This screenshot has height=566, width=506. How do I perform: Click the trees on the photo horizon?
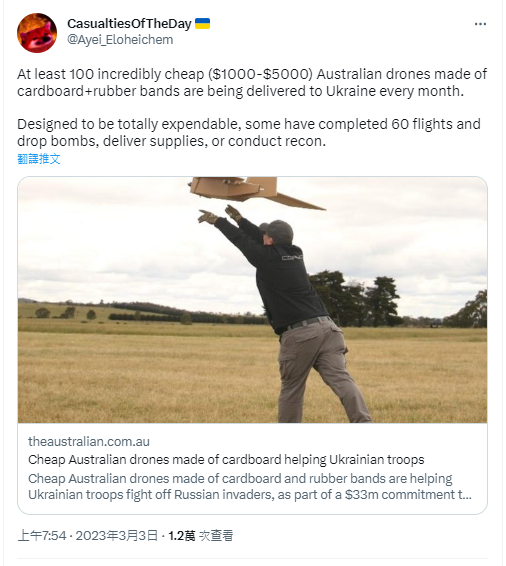pos(357,300)
